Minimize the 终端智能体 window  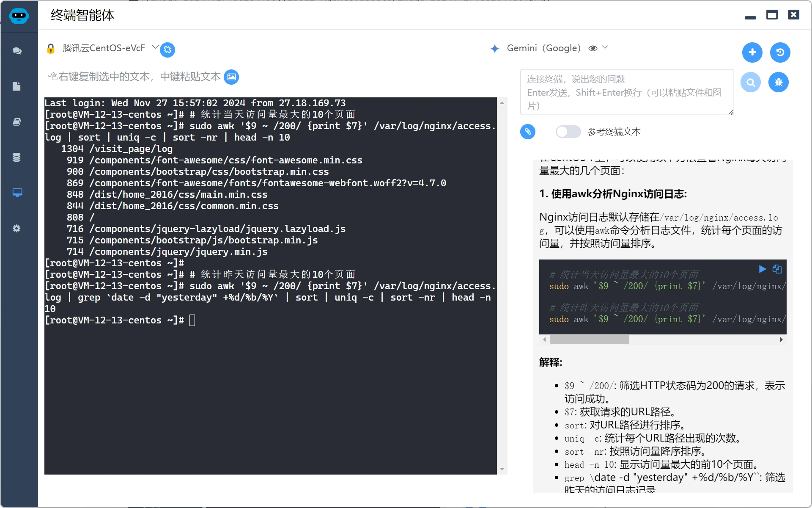tap(750, 17)
